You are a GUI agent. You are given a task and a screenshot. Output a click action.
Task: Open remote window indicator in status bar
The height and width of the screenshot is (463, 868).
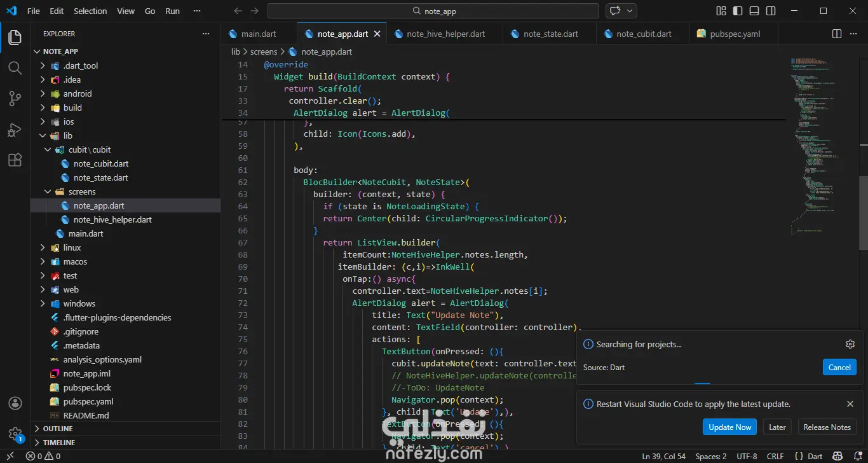(10, 456)
